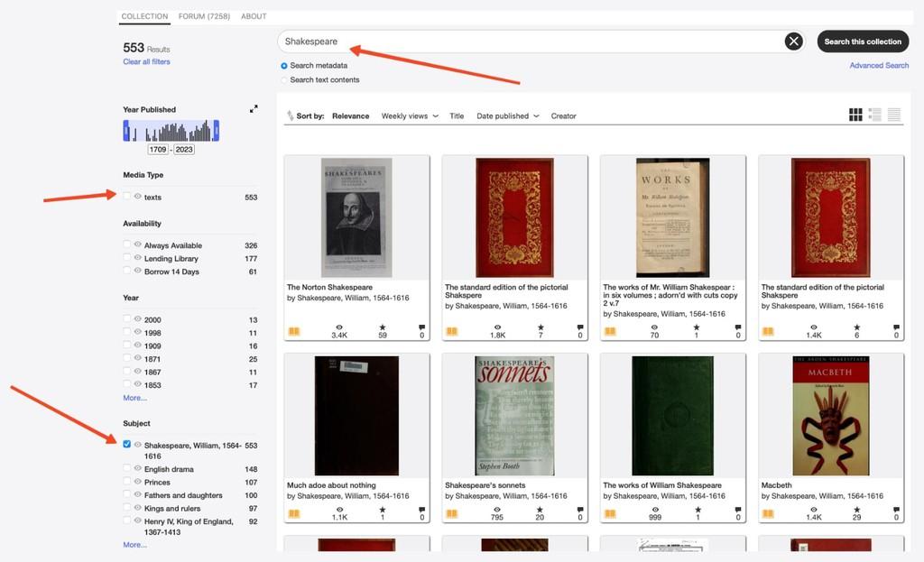Hide Lending Library results via eye icon

click(x=137, y=257)
